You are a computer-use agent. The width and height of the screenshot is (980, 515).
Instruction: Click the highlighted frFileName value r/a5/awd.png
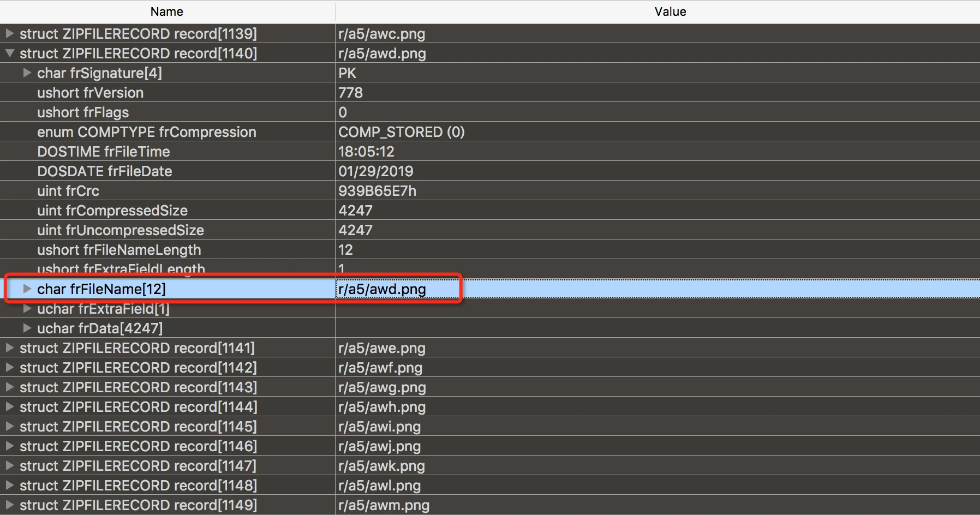pos(382,289)
